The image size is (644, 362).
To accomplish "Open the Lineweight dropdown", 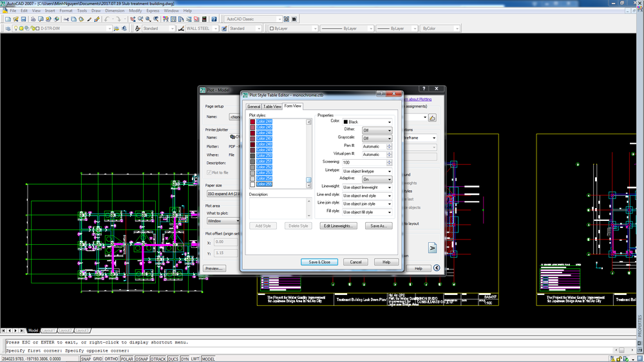I will click(367, 187).
